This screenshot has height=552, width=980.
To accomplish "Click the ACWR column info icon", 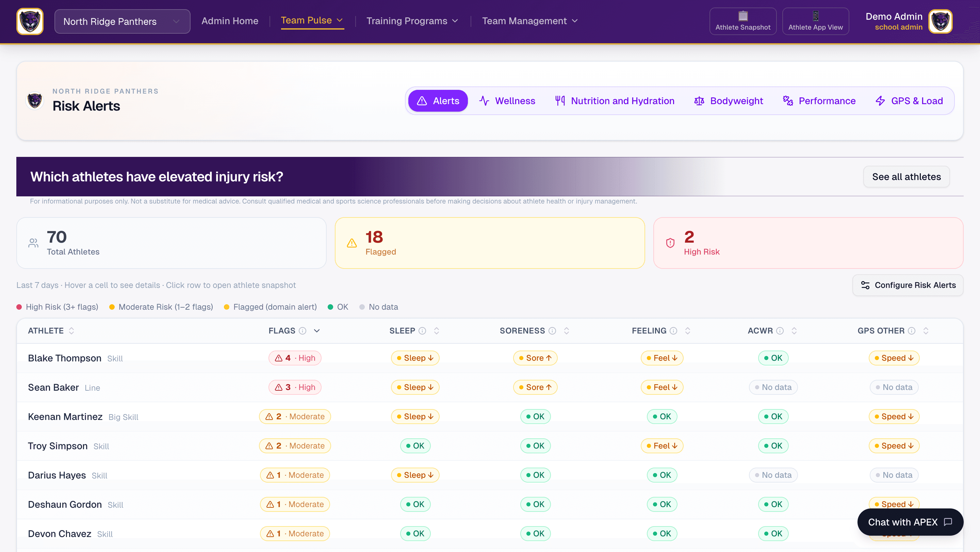I will (780, 330).
